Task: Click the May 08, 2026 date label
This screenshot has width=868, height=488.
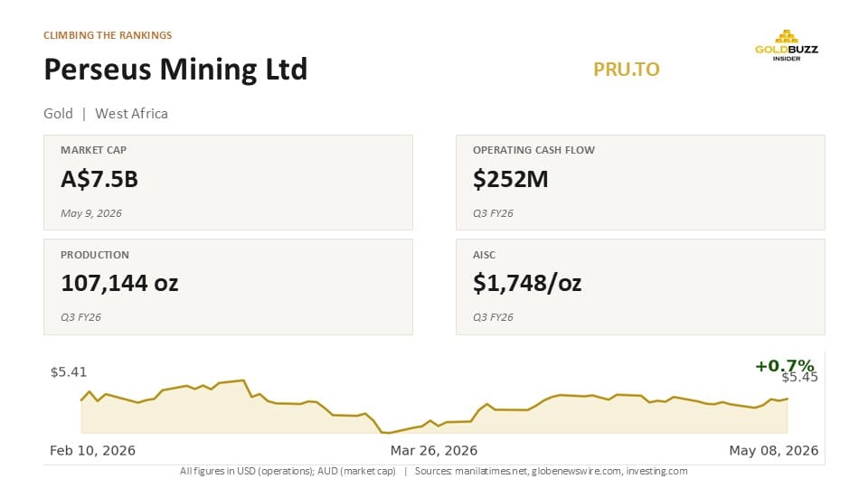Action: tap(773, 450)
